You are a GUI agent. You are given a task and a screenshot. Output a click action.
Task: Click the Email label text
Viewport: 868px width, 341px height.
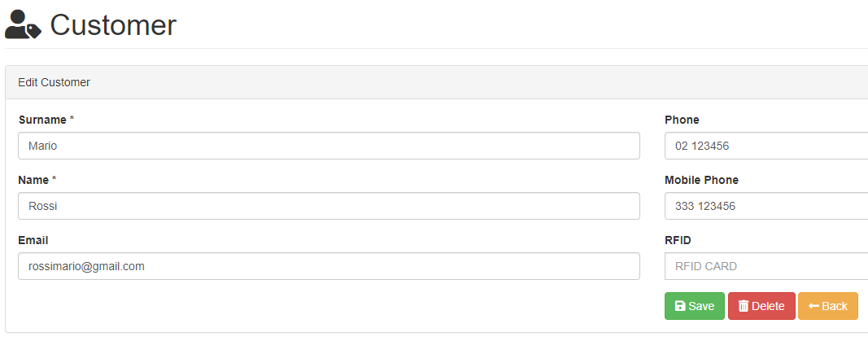coord(33,240)
